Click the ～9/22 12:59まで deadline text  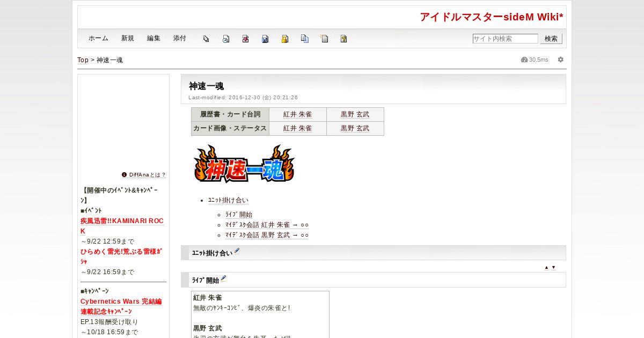107,241
